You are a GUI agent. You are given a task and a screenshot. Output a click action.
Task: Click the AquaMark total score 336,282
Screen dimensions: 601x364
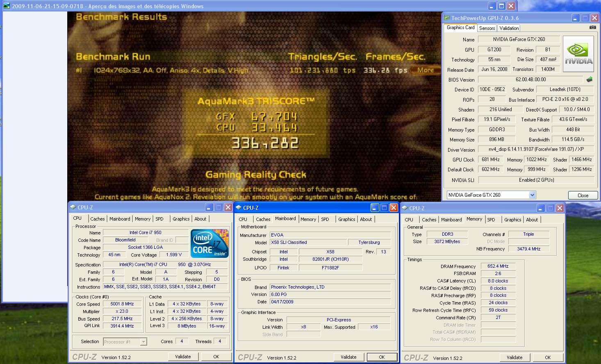[265, 143]
